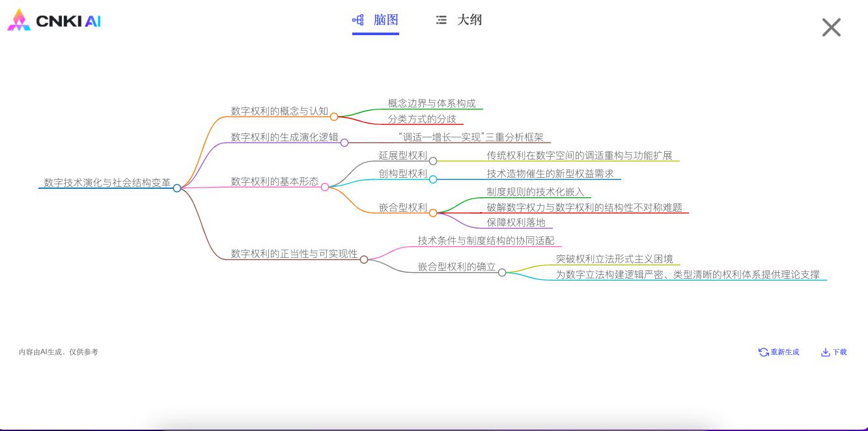Collapse the 数字权利的正当性与可实现性 node circle
Image resolution: width=868 pixels, height=431 pixels.
point(364,259)
